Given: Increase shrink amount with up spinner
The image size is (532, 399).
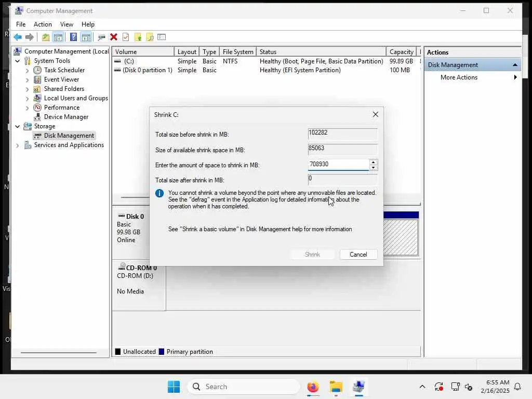Looking at the screenshot, I should pyautogui.click(x=373, y=162).
